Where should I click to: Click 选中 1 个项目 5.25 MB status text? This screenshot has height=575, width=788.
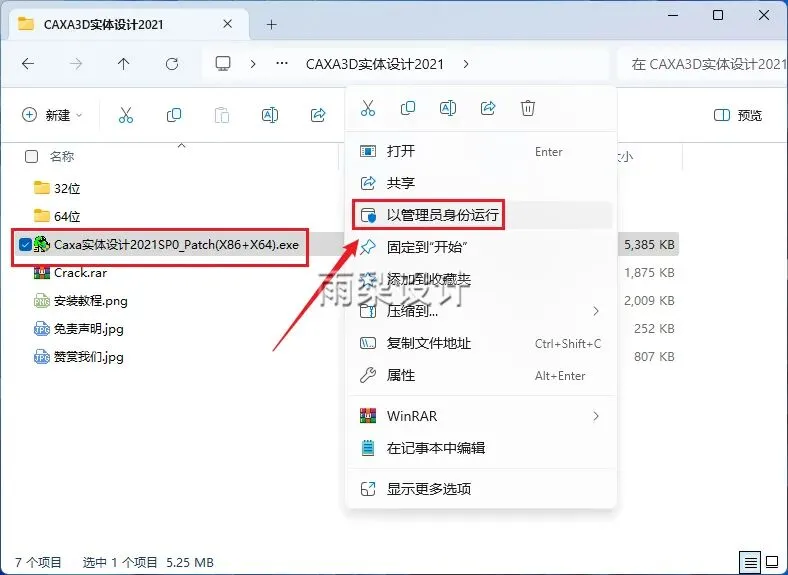pos(148,562)
